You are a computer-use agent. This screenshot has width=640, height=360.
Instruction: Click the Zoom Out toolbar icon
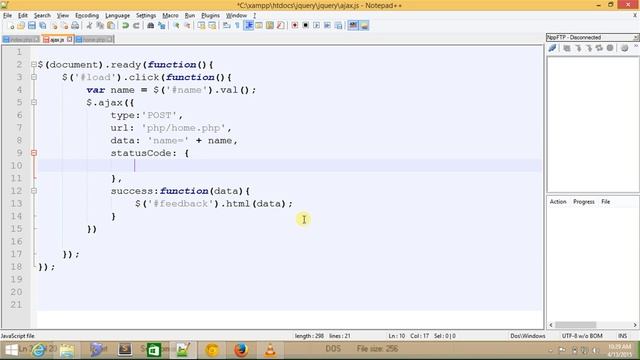point(187,26)
